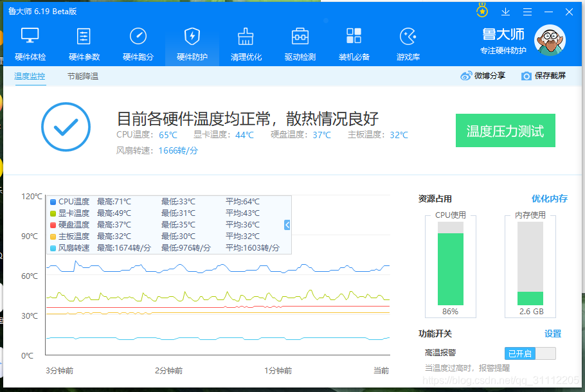Open 硬件参数 hardware parameters icon
Image resolution: width=585 pixels, height=392 pixels.
[x=84, y=36]
